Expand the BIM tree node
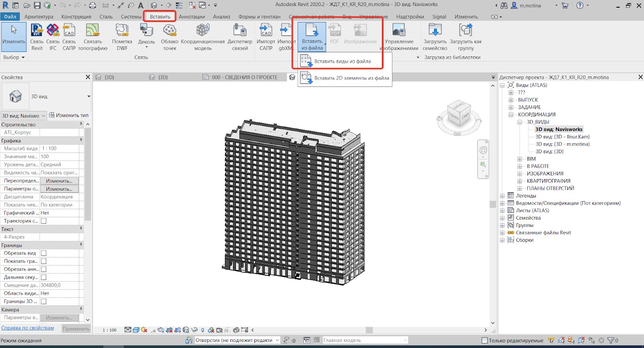This screenshot has width=644, height=348. 520,159
